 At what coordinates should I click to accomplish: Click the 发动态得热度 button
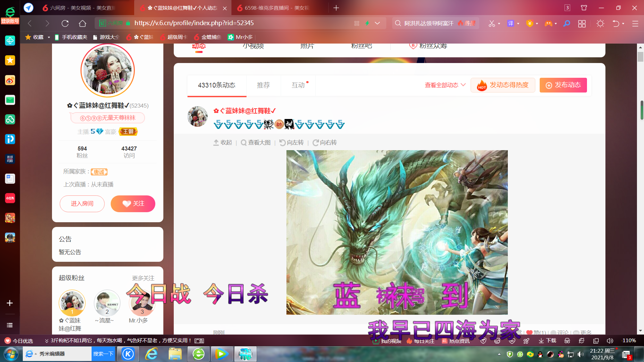click(503, 85)
